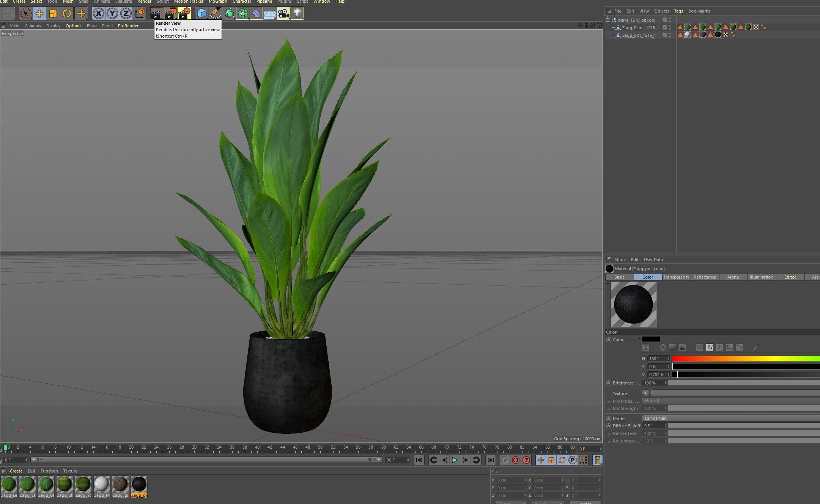This screenshot has height=504, width=820.
Task: Add a Cube primitive object
Action: 201,14
